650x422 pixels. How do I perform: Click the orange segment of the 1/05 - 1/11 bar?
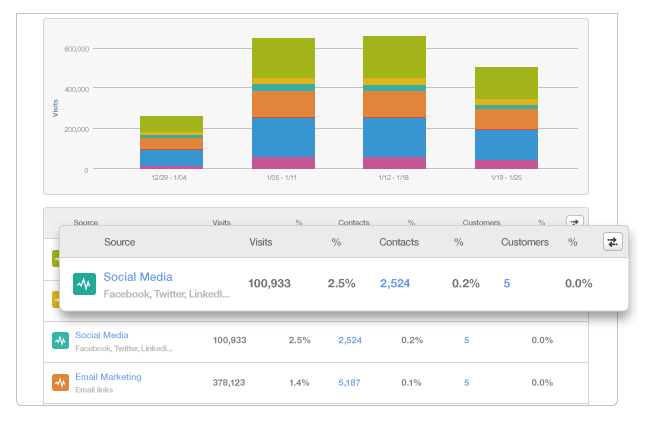click(284, 104)
